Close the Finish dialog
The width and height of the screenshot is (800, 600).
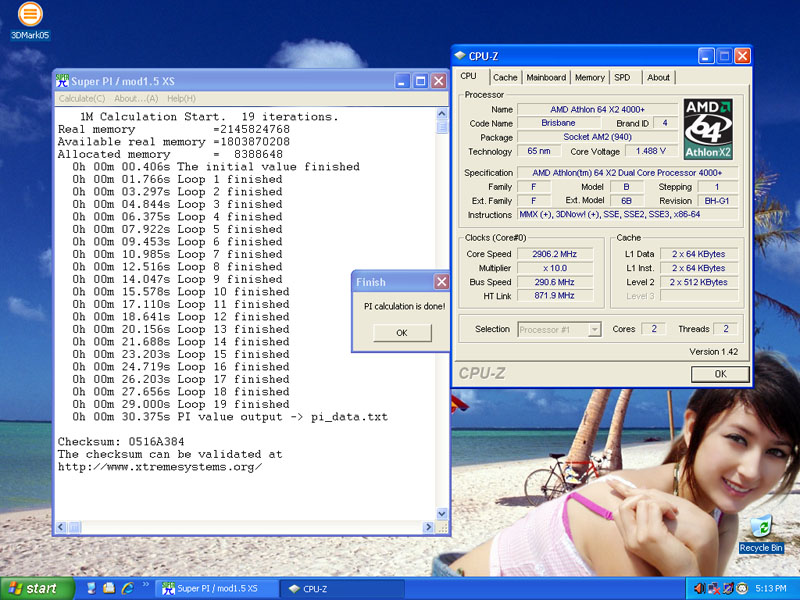coord(441,282)
